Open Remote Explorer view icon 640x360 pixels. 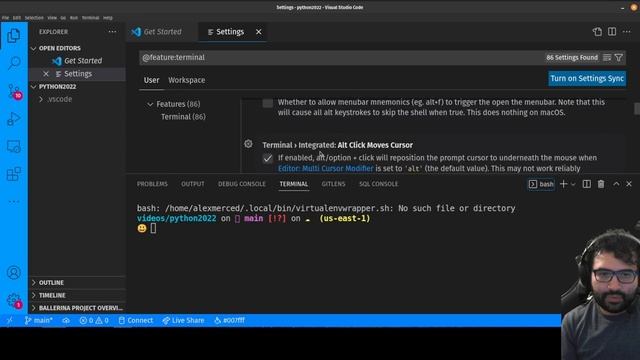point(13,147)
